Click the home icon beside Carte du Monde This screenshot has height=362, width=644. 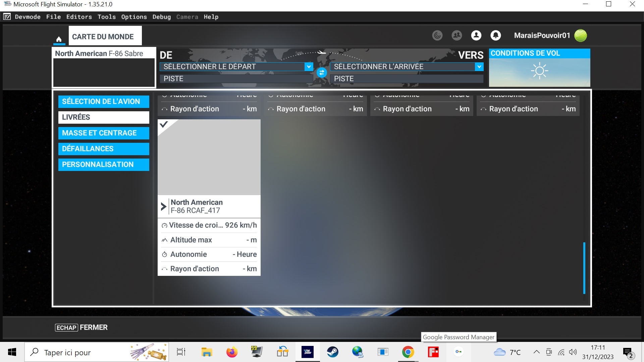pyautogui.click(x=59, y=39)
